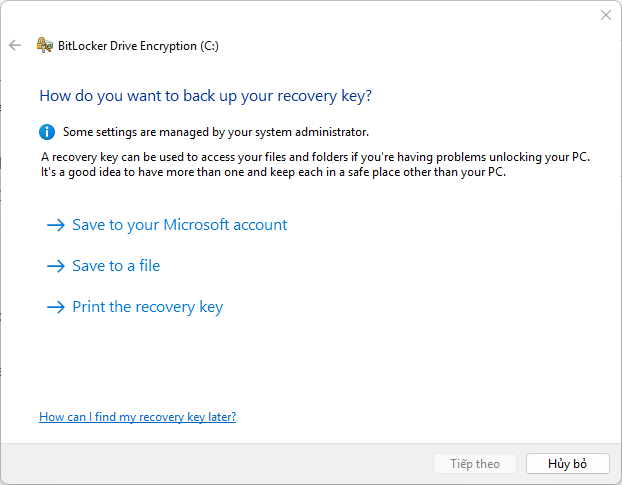622x485 pixels.
Task: Click the arrow beside Save to a file
Action: tap(56, 266)
